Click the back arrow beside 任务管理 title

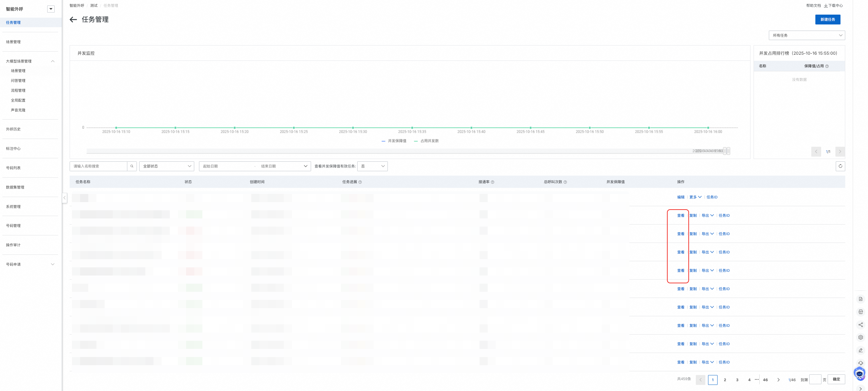(x=73, y=20)
